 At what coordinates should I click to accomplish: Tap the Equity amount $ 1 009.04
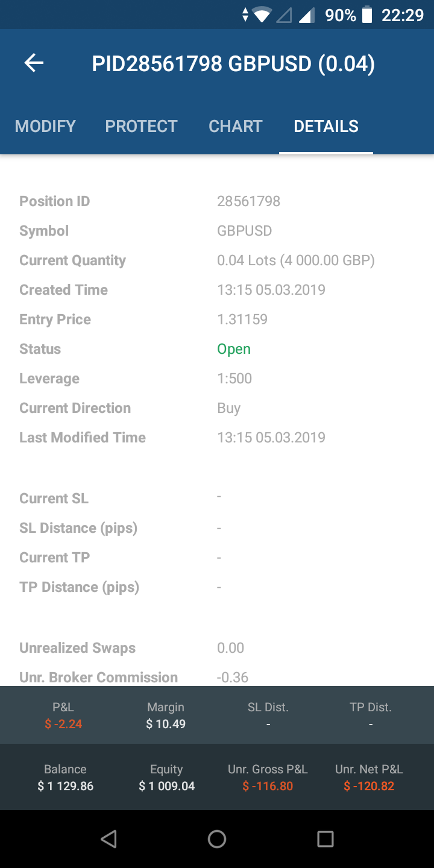(x=166, y=786)
